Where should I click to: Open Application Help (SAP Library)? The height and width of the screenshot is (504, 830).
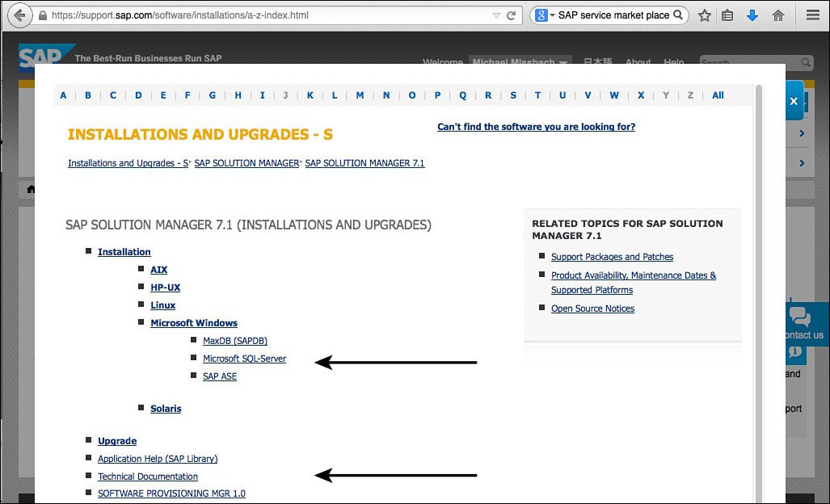pos(158,459)
